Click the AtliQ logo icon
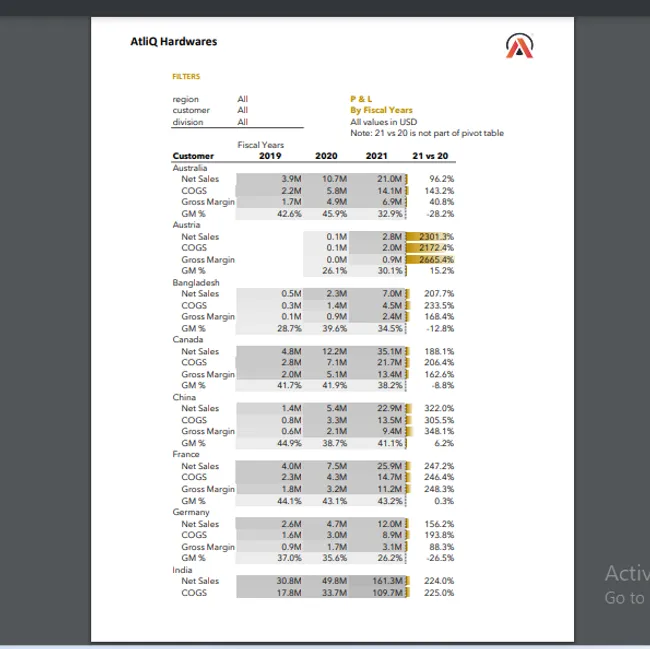This screenshot has height=649, width=650. point(519,46)
